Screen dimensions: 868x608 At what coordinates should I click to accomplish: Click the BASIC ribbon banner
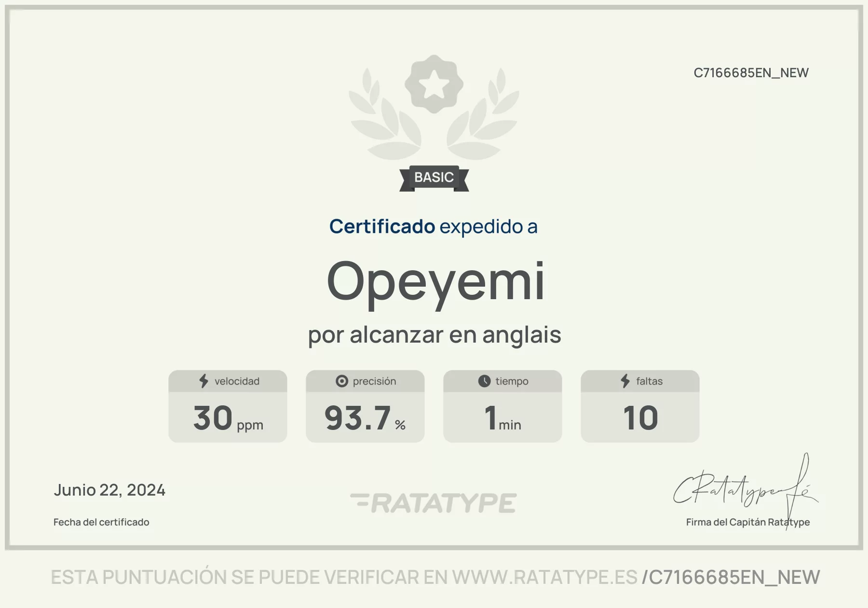coord(434,178)
